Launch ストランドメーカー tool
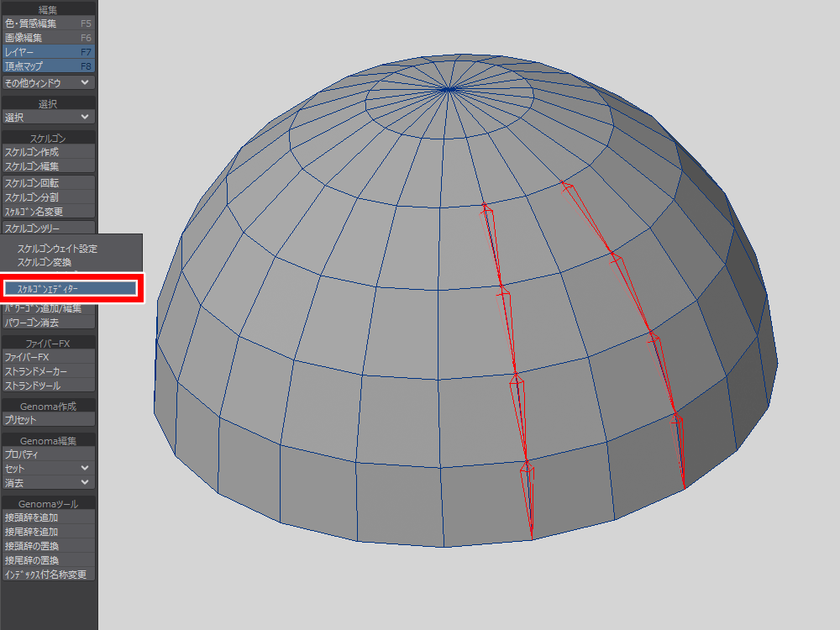The height and width of the screenshot is (630, 840). pyautogui.click(x=48, y=371)
